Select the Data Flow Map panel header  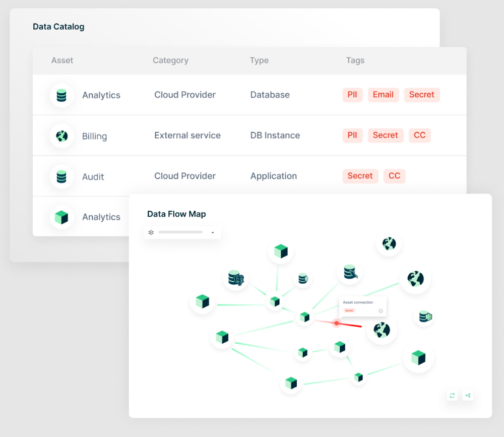point(176,214)
